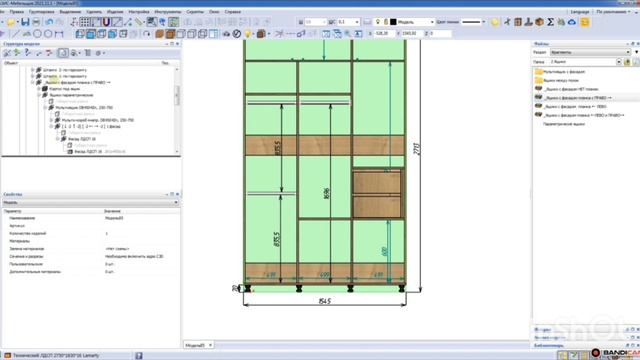The width and height of the screenshot is (640, 360).
Task: Click the zoom magnifier icon near coordinates
Action: tap(347, 34)
